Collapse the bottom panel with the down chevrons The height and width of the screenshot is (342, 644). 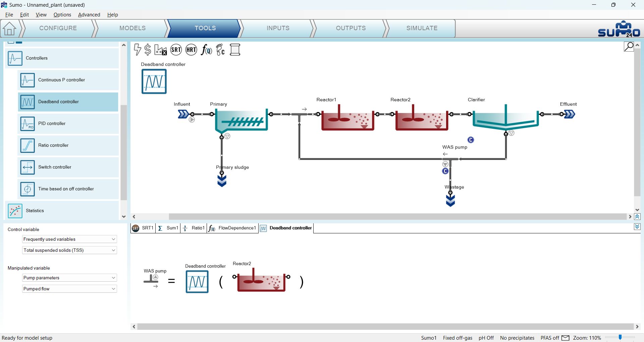pyautogui.click(x=637, y=227)
